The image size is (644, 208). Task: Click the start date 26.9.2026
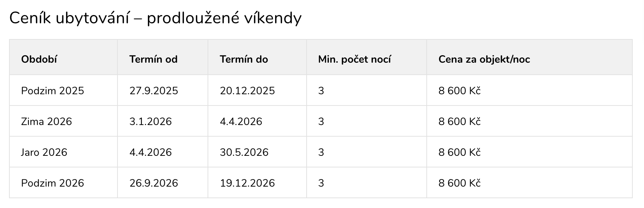pyautogui.click(x=154, y=183)
